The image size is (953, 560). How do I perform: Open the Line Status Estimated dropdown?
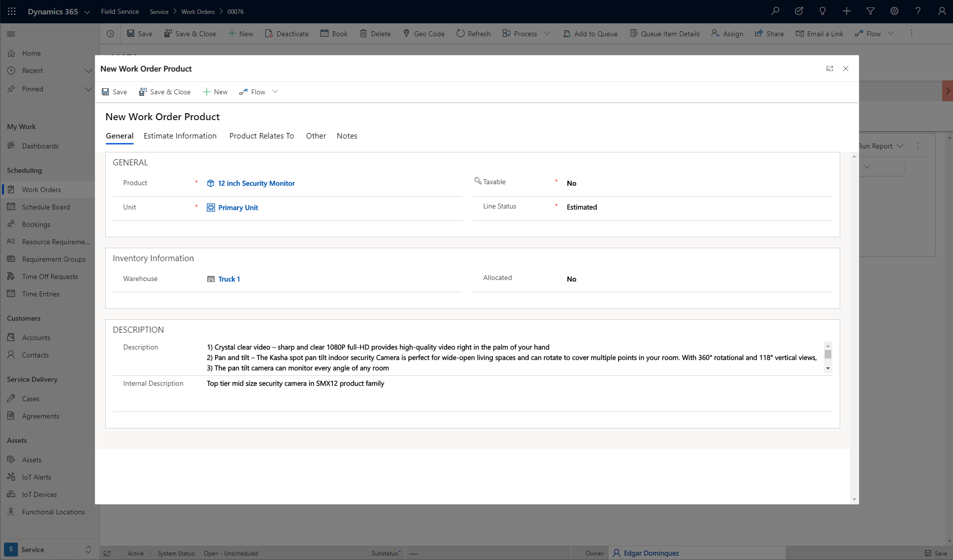(x=582, y=207)
